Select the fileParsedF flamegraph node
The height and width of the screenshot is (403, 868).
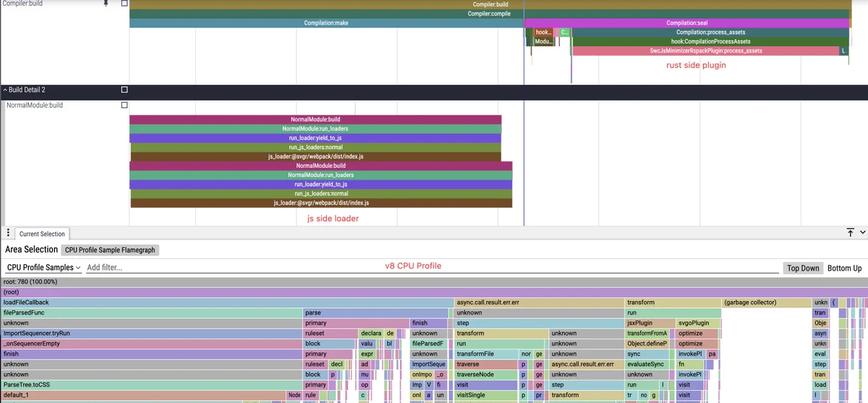click(430, 344)
